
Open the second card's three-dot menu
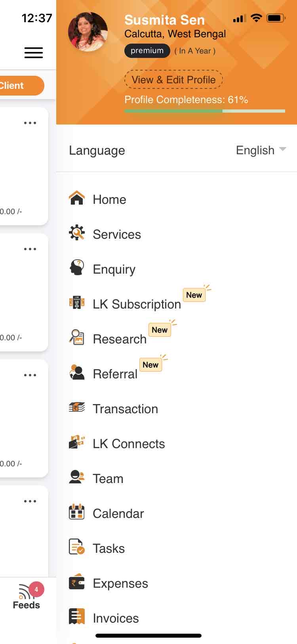click(30, 249)
